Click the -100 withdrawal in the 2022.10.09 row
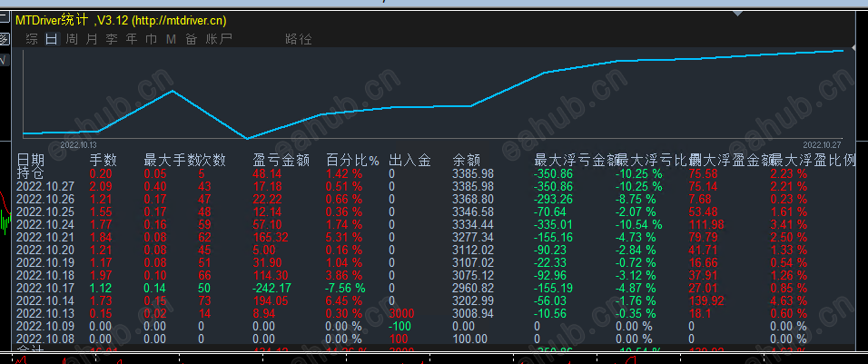Image resolution: width=868 pixels, height=364 pixels. click(399, 326)
